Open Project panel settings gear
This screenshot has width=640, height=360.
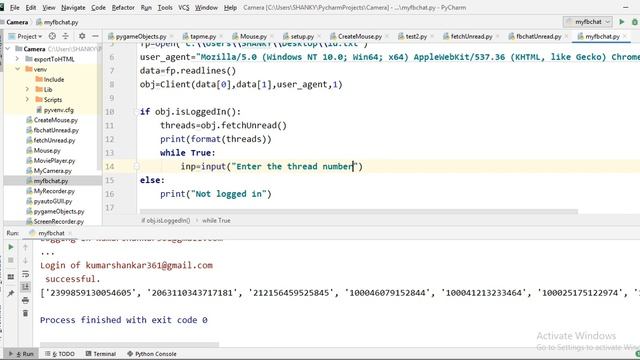(x=82, y=36)
